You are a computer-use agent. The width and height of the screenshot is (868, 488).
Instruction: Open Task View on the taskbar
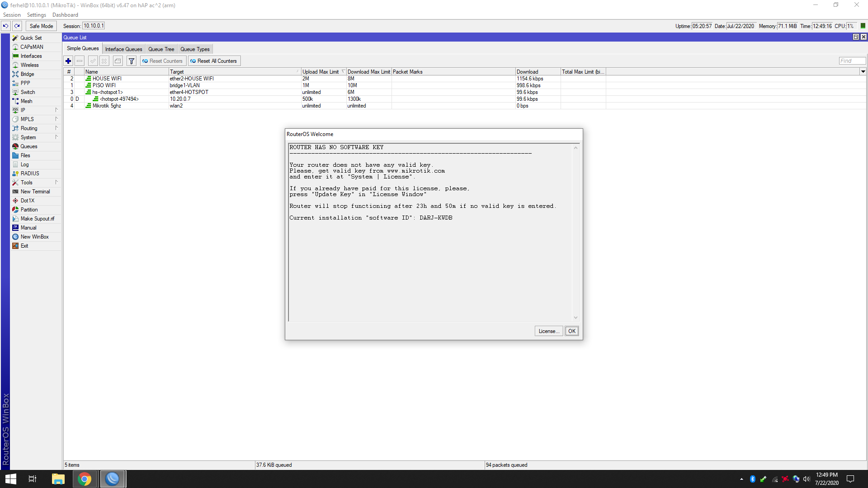coord(33,479)
